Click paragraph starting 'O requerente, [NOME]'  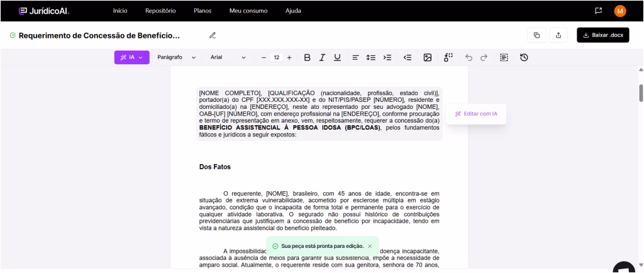click(x=319, y=211)
